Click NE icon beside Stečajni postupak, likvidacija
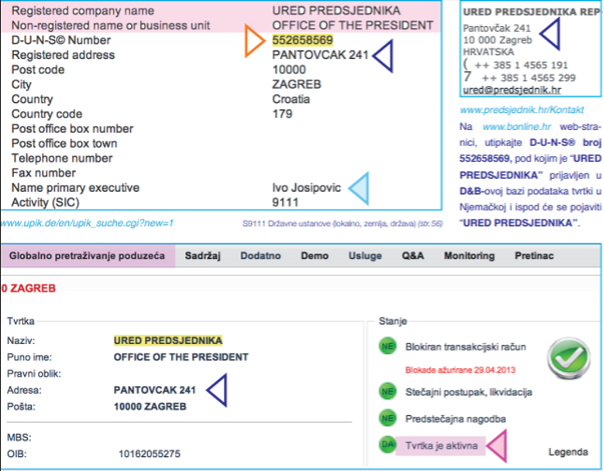604x472 pixels. point(388,392)
